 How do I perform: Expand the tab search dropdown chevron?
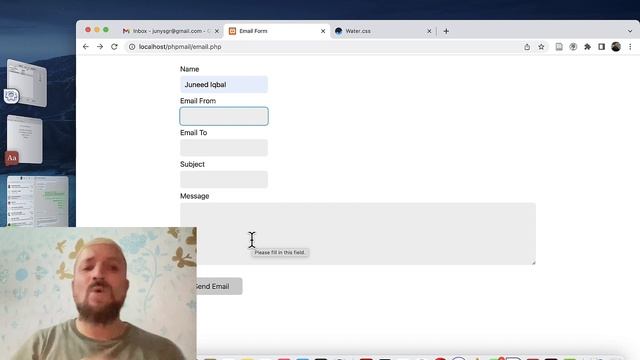tap(629, 31)
